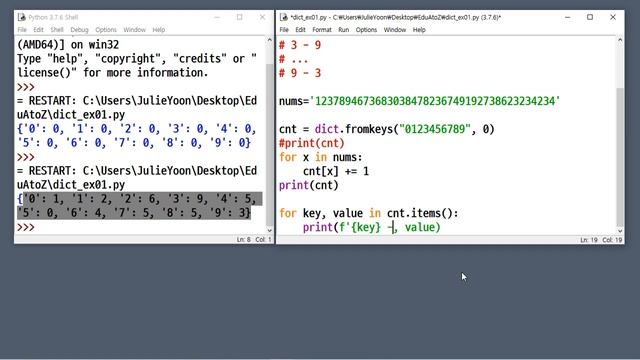Open Debug menu in Python Shell window
640x360 pixels.
pos(79,30)
